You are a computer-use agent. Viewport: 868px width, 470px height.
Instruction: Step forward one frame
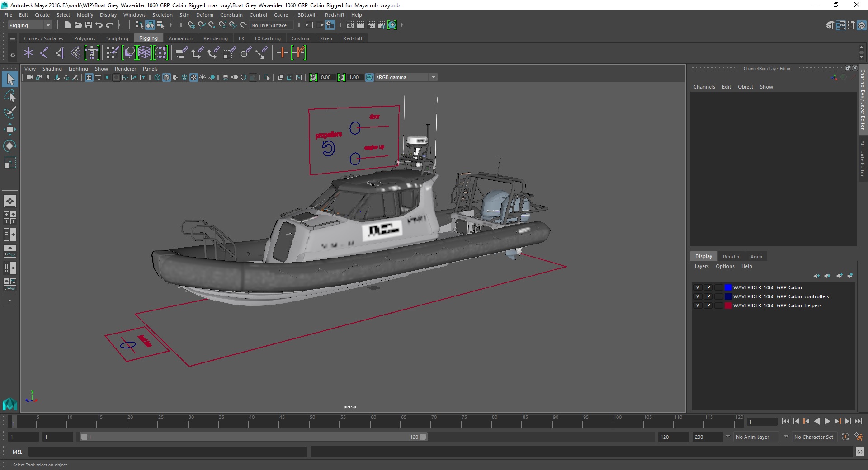848,421
